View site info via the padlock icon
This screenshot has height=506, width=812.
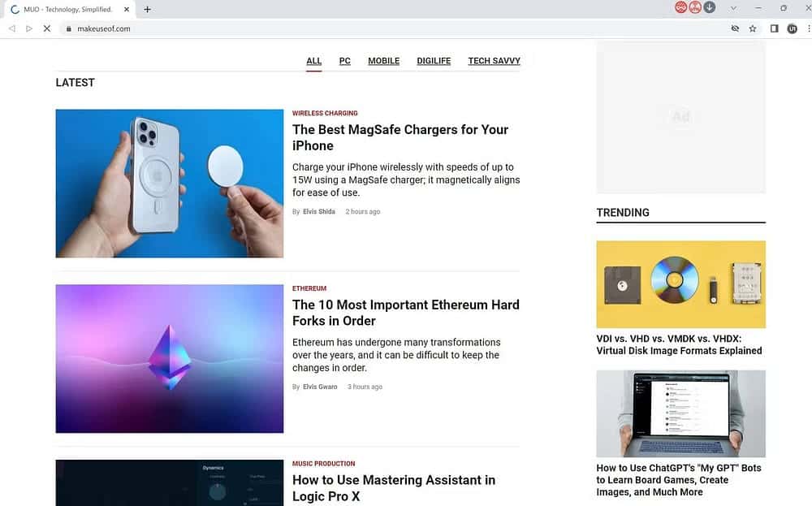(68, 28)
